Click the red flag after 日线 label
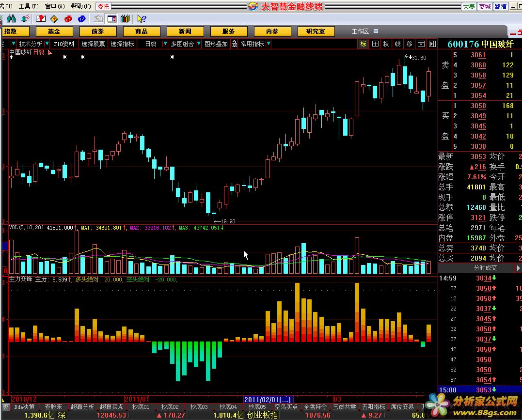 [x=49, y=53]
